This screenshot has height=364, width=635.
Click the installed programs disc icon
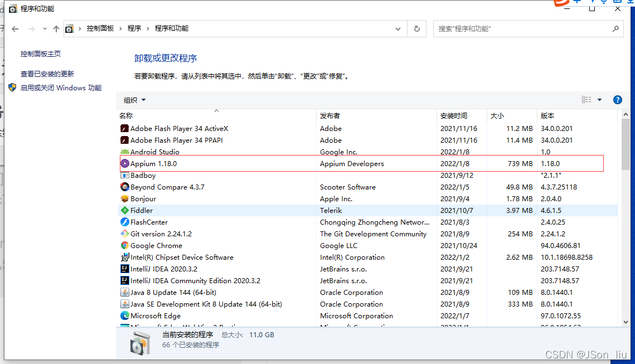(140, 343)
